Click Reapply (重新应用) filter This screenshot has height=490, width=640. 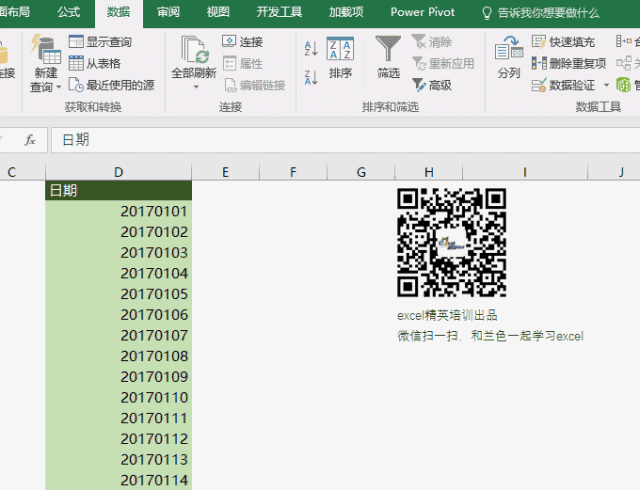[x=443, y=63]
